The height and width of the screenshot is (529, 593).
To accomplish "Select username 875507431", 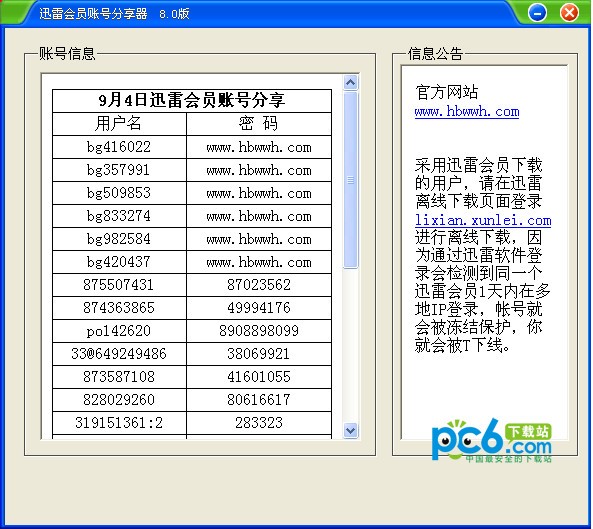I will tap(119, 285).
